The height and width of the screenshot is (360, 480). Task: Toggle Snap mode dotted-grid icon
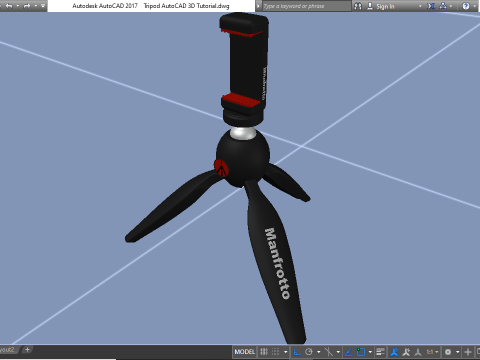point(275,352)
